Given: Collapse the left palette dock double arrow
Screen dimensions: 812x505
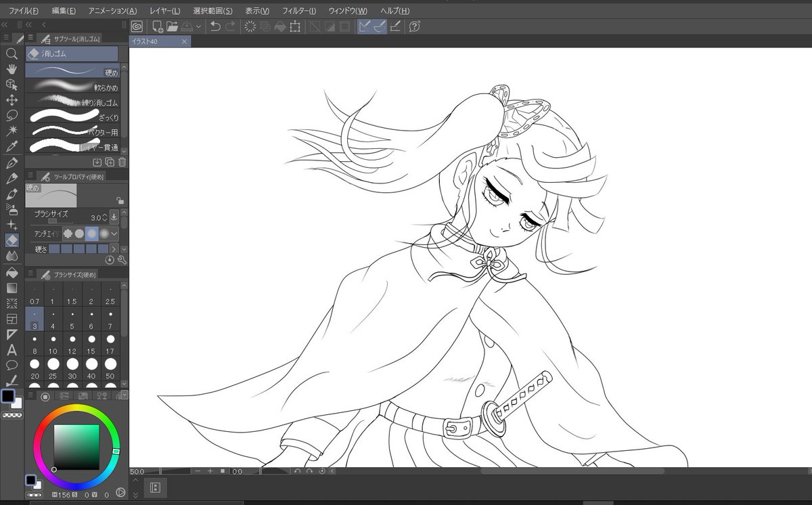Looking at the screenshot, I should pyautogui.click(x=5, y=25).
